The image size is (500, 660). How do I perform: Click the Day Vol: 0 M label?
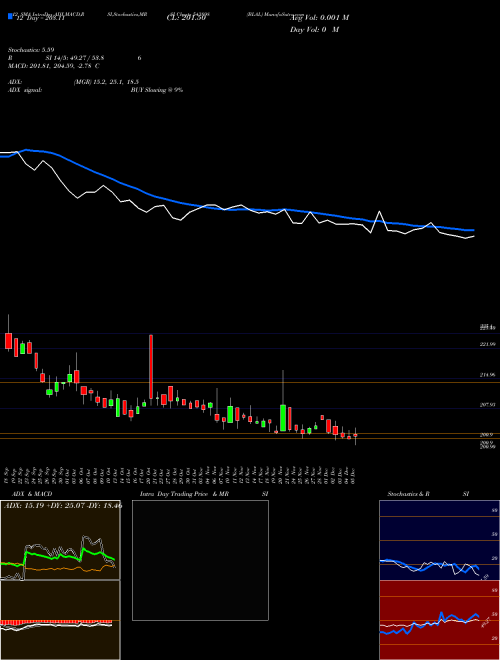(314, 29)
